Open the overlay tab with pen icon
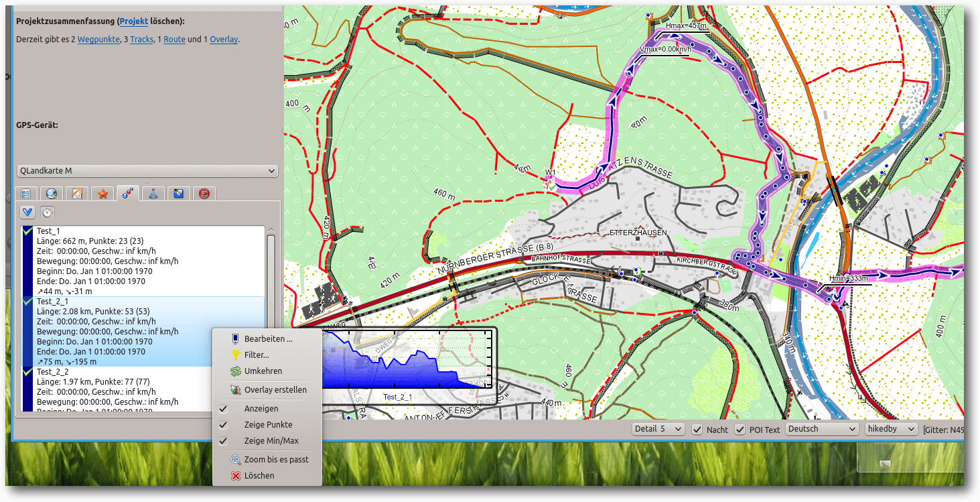 click(x=179, y=194)
